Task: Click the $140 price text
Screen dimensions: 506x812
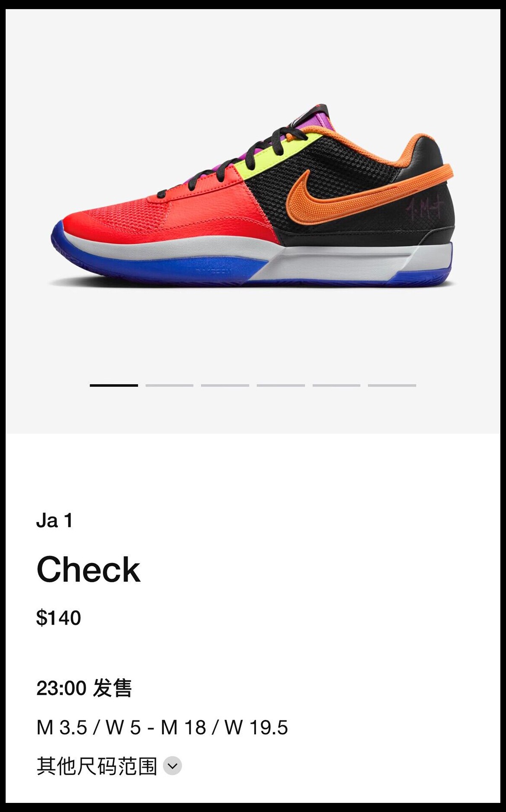Action: click(x=58, y=618)
